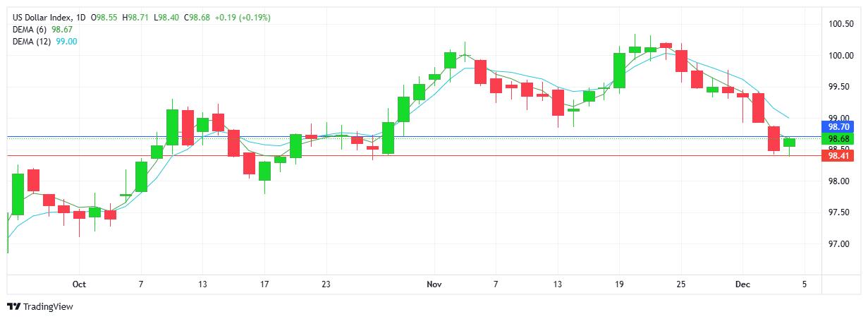Image resolution: width=868 pixels, height=319 pixels.
Task: Click the most recent green candlestick
Action: (x=789, y=143)
